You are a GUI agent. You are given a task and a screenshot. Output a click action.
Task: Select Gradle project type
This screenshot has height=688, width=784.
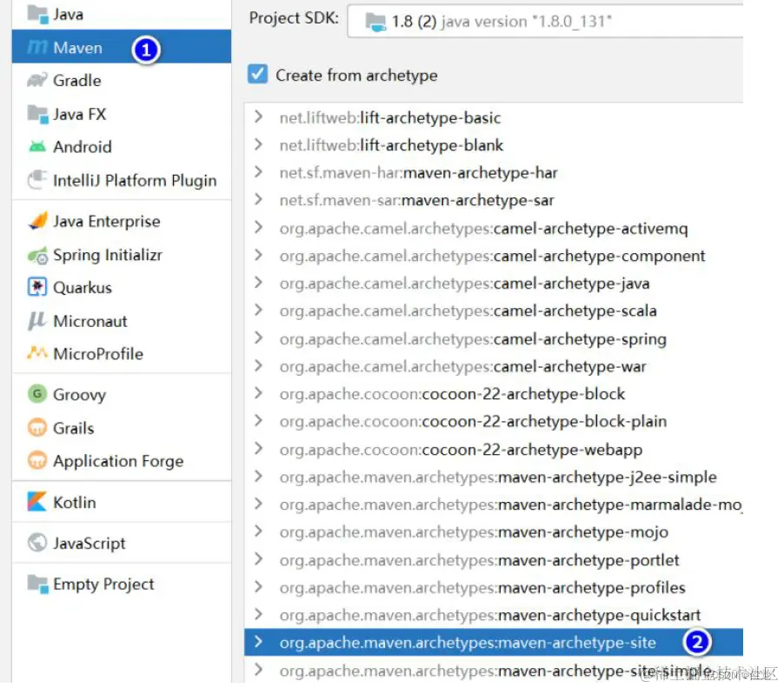click(x=122, y=80)
